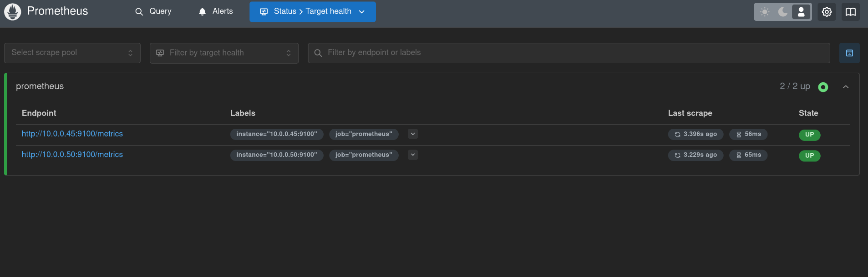Expand labels for the 10.0.0.45:9100 target
Image resolution: width=868 pixels, height=277 pixels.
pos(413,134)
